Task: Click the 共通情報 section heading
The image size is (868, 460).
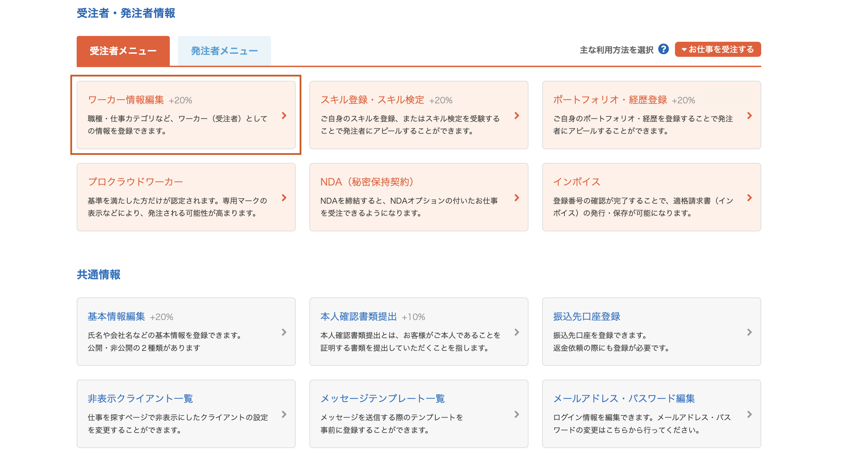Action: (x=99, y=274)
